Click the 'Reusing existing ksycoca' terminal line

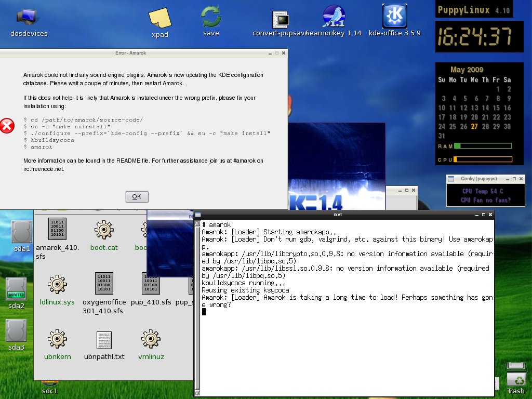pyautogui.click(x=245, y=290)
